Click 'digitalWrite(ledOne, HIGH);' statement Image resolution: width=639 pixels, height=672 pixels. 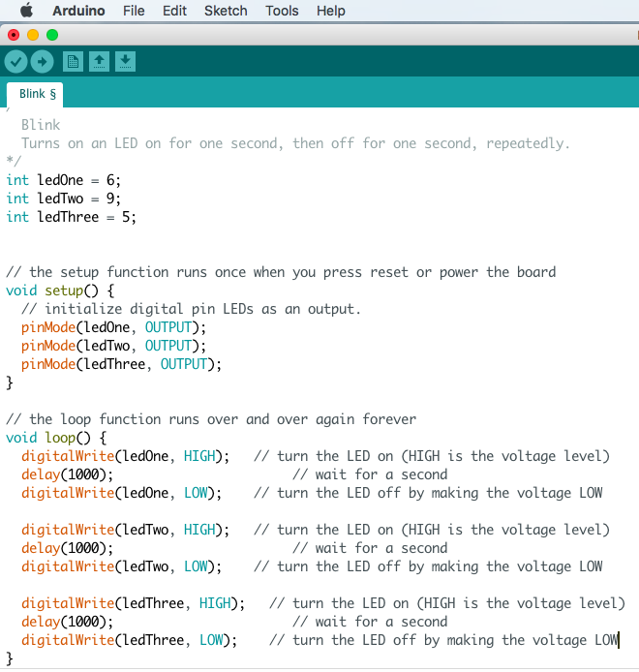(125, 456)
